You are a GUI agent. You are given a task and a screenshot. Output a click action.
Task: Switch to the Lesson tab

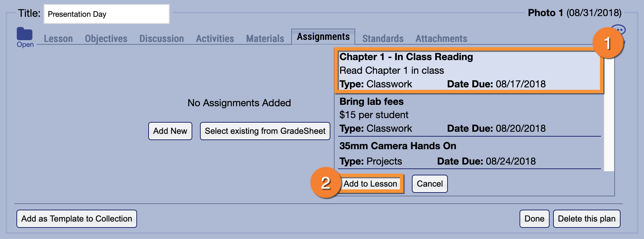(x=58, y=38)
